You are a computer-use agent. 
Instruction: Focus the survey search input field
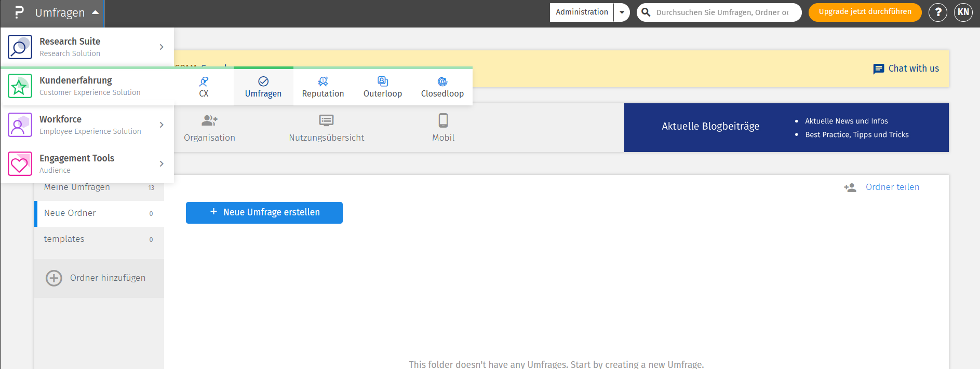pos(722,12)
